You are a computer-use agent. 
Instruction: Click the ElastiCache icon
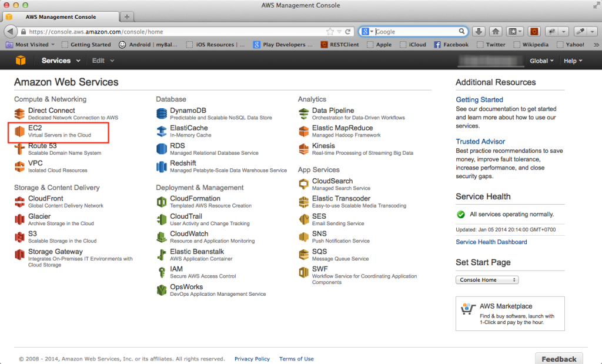162,131
